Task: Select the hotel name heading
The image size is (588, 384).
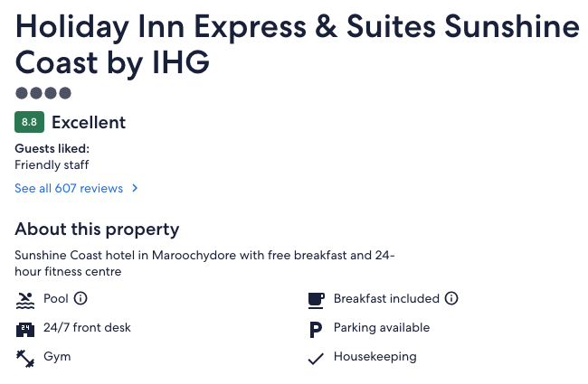Action: pyautogui.click(x=298, y=45)
